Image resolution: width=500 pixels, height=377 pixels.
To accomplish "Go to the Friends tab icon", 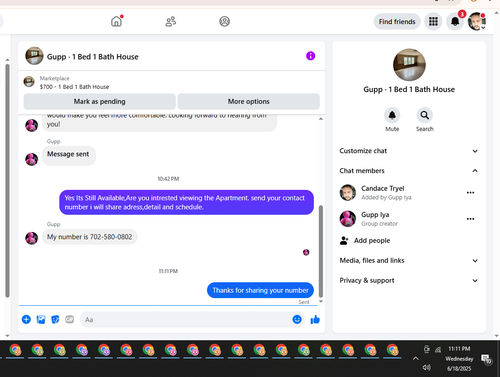I will pos(171,21).
